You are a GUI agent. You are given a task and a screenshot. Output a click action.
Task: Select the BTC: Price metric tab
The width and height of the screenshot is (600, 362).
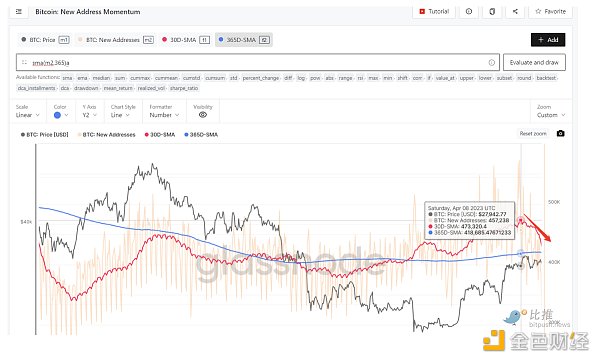pyautogui.click(x=45, y=40)
